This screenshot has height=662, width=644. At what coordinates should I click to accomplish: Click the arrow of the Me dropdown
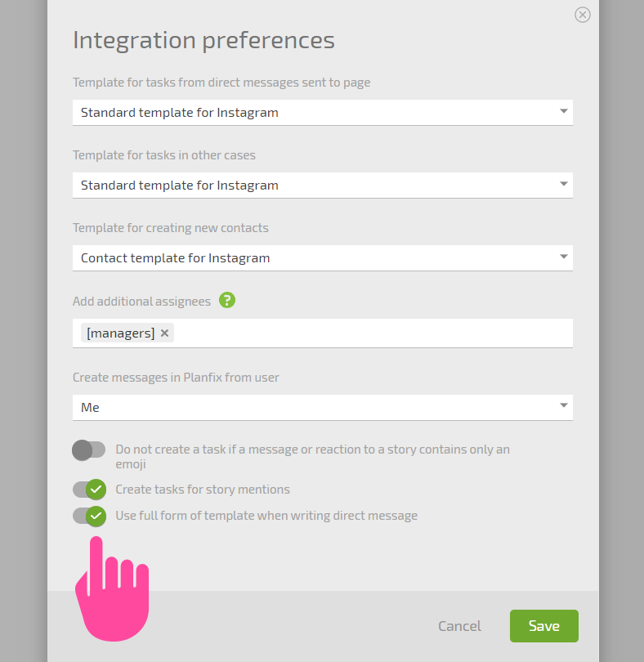(563, 405)
